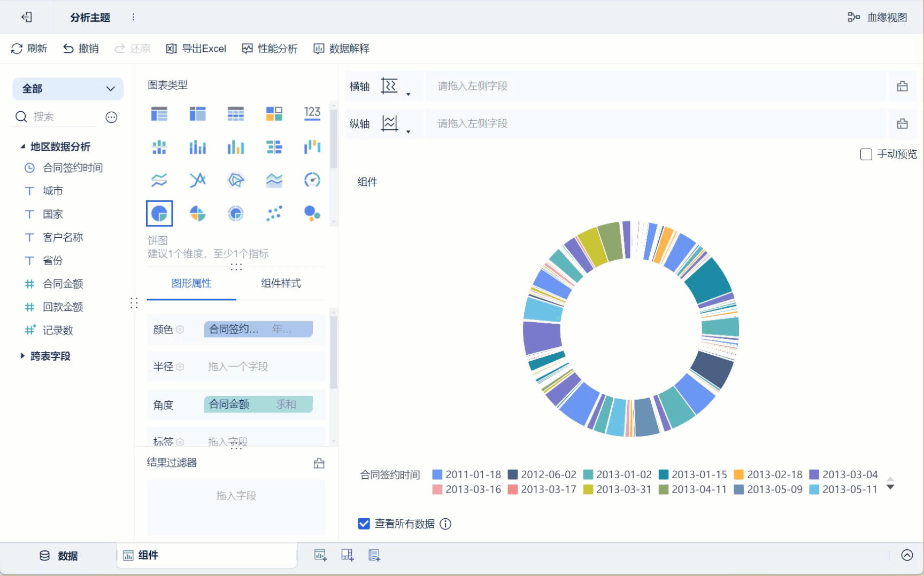Select the scatter plot chart icon

[x=274, y=214]
